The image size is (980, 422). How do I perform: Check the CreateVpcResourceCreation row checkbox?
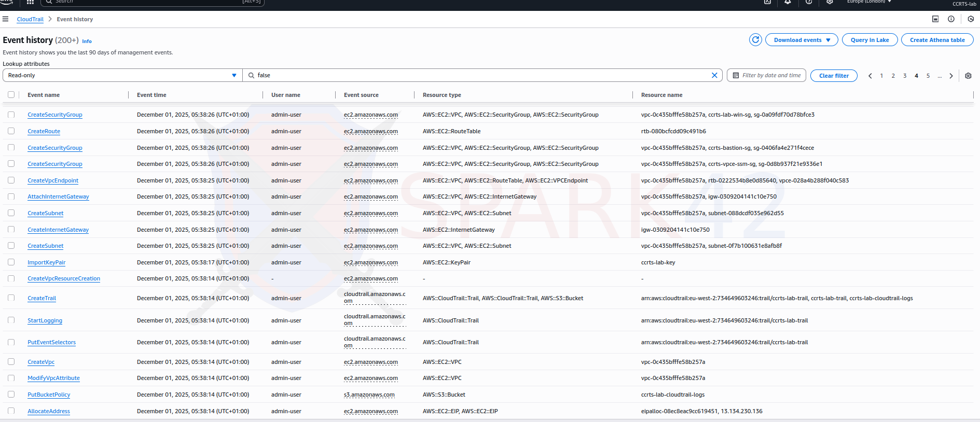click(11, 278)
